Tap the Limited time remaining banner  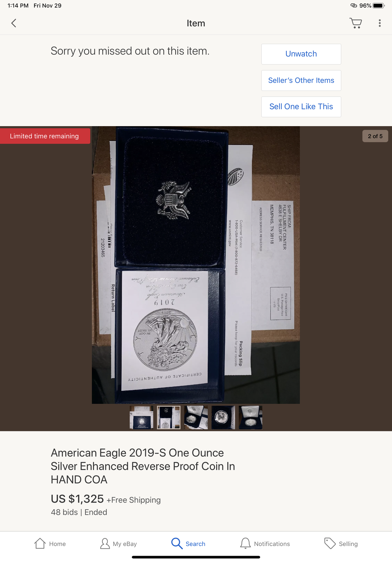click(x=45, y=136)
